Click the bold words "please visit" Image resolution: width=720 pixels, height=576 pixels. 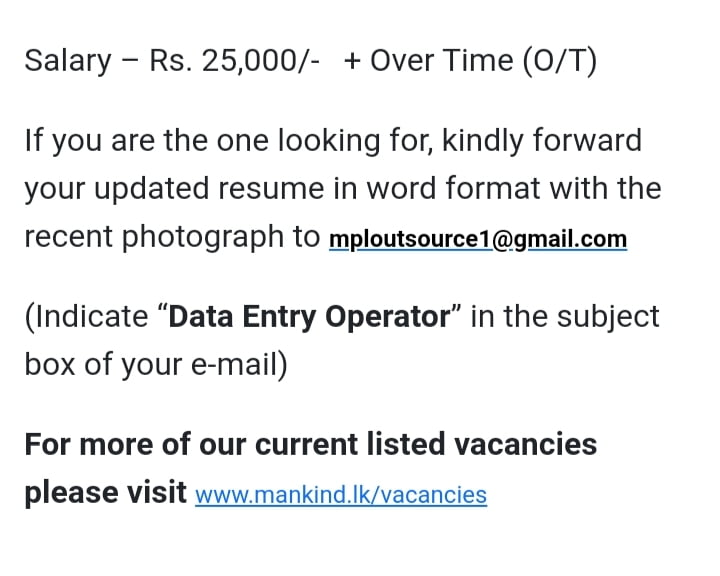[x=105, y=492]
